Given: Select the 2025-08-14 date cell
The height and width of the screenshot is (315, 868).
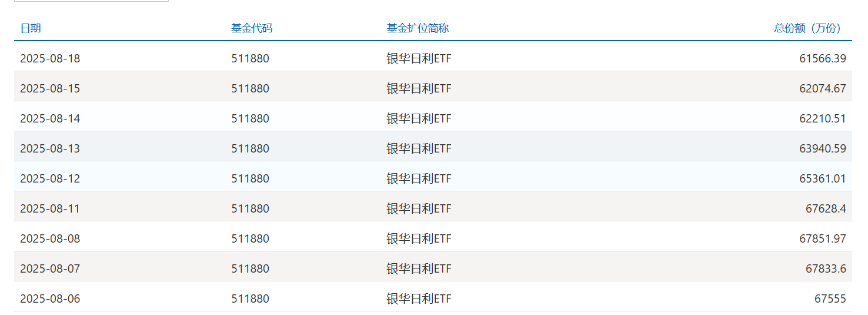Looking at the screenshot, I should [x=50, y=118].
